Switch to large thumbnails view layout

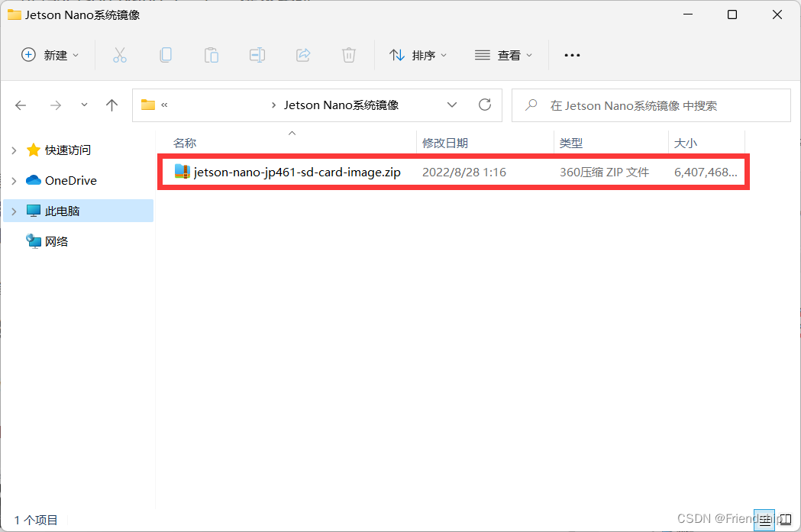pos(786,521)
